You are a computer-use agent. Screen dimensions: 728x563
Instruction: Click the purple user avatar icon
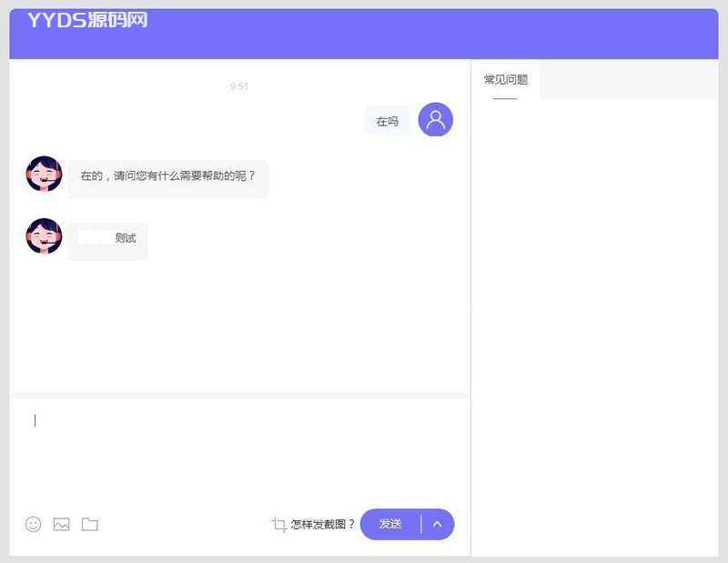(435, 120)
